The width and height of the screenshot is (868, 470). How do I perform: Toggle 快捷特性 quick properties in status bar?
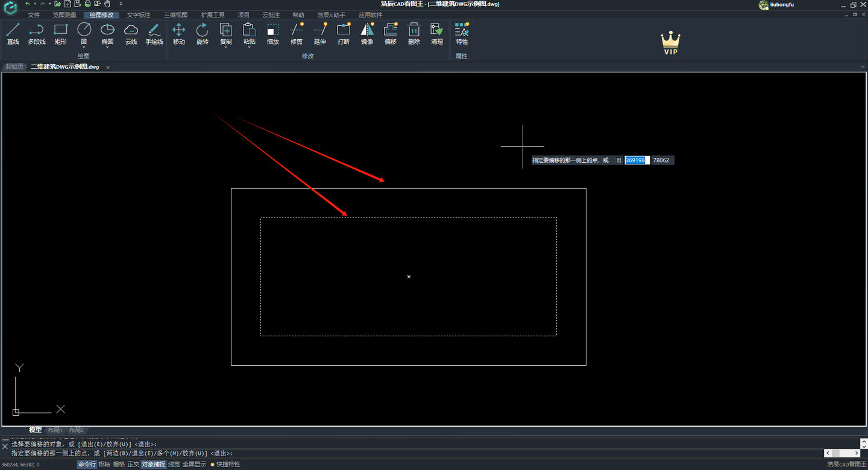[x=225, y=465]
